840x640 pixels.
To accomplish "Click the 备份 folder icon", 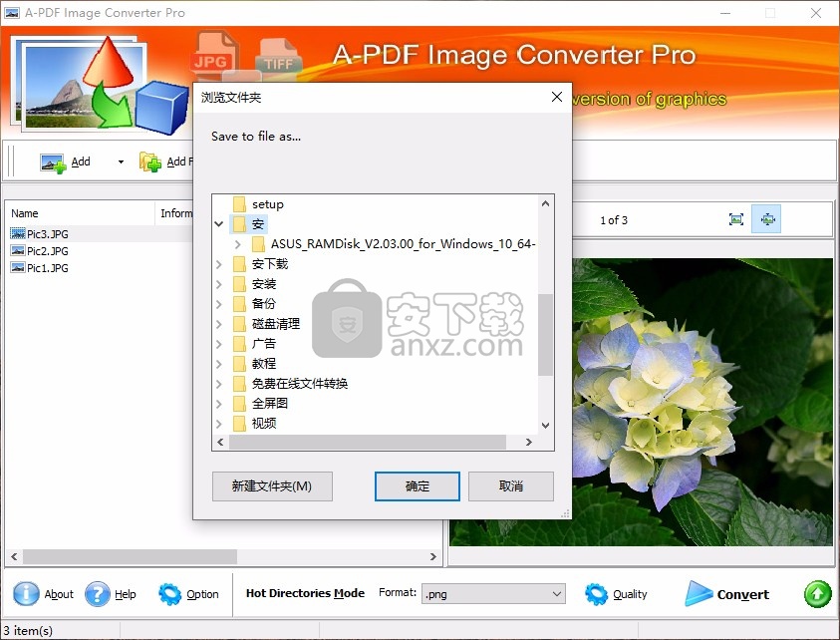I will (240, 304).
